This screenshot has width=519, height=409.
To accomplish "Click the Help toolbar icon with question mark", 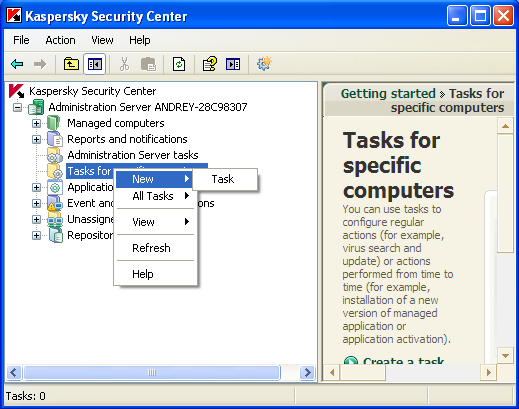I will pyautogui.click(x=210, y=64).
